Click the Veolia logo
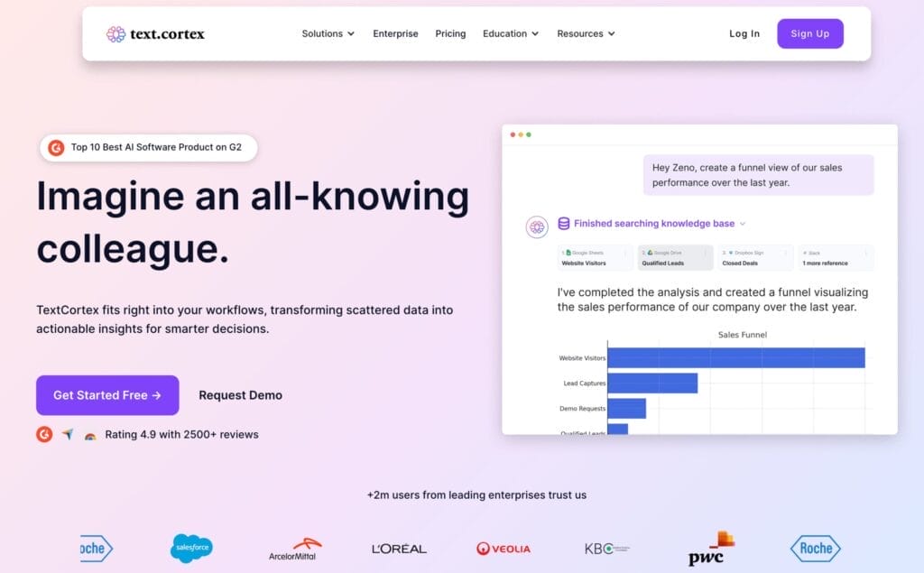 (504, 549)
